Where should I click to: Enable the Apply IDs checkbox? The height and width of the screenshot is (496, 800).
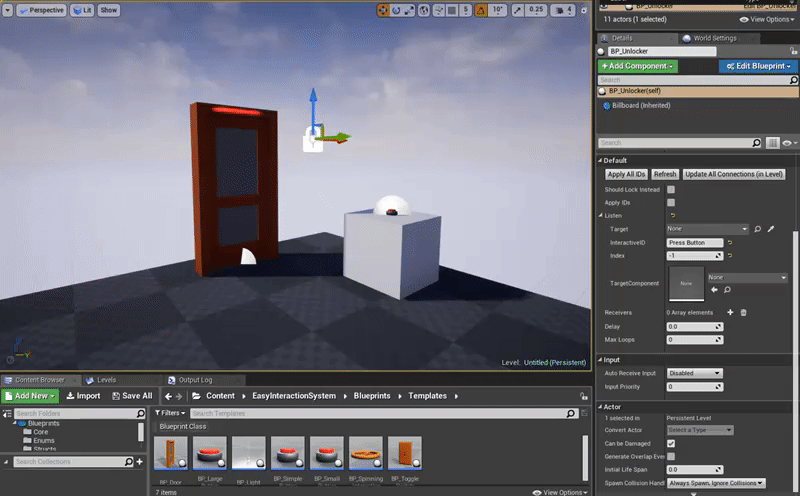click(x=671, y=203)
